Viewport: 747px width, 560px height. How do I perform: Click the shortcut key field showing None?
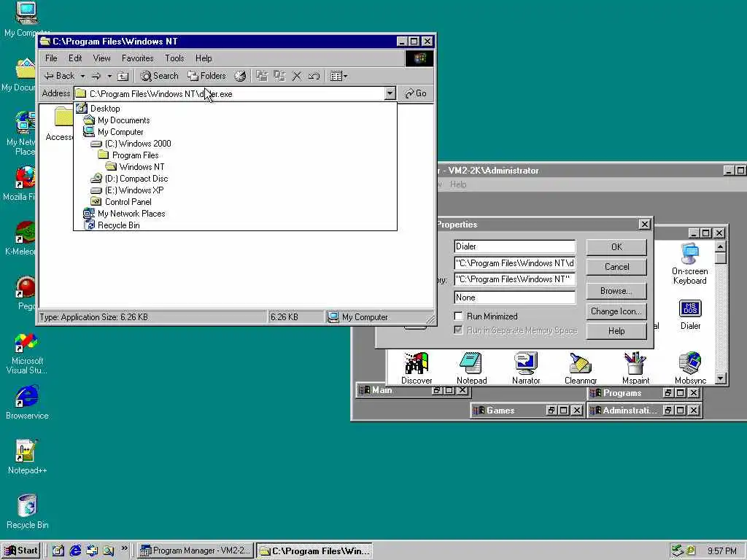click(x=514, y=297)
